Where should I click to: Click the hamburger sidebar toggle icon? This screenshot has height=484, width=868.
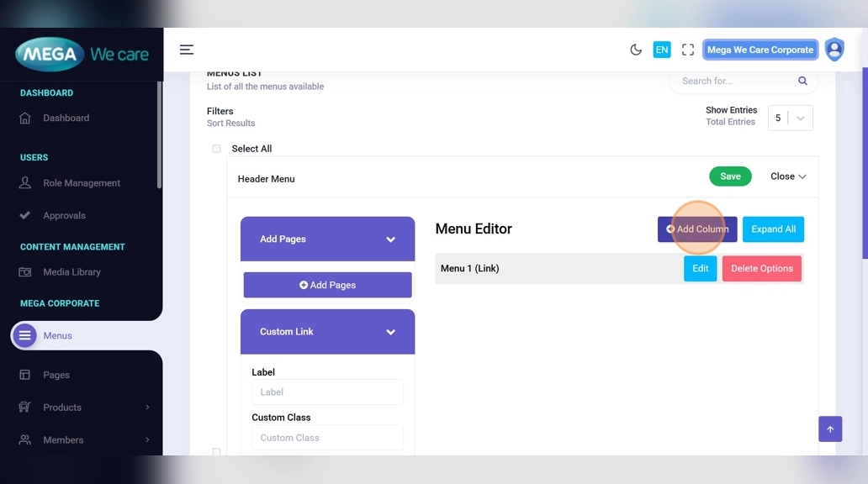(187, 50)
